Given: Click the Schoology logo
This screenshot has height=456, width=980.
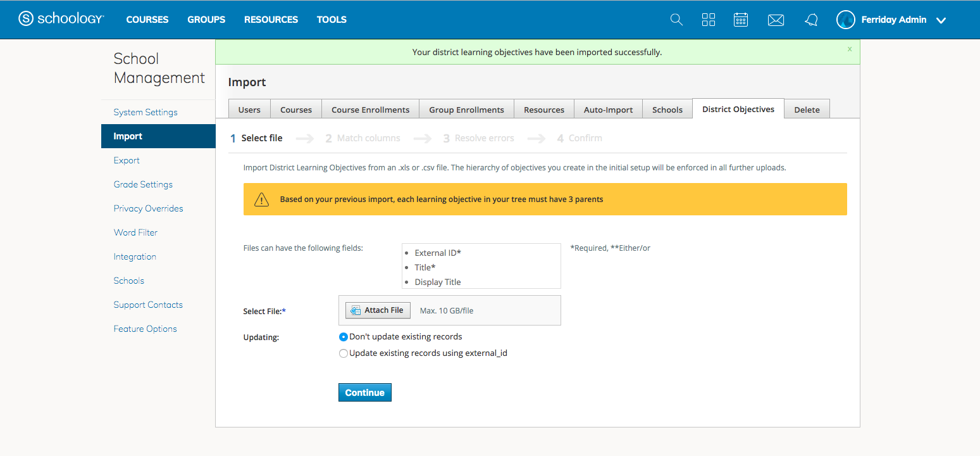Looking at the screenshot, I should pos(61,19).
